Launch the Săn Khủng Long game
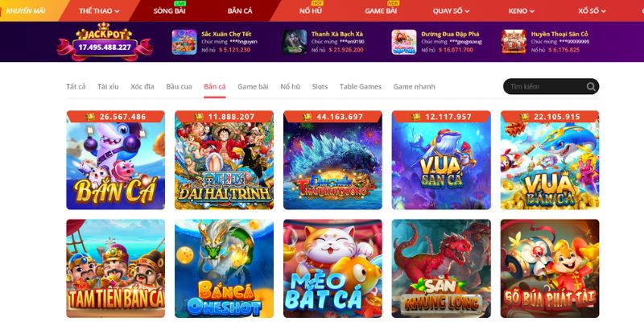This screenshot has width=644, height=322. tap(441, 268)
